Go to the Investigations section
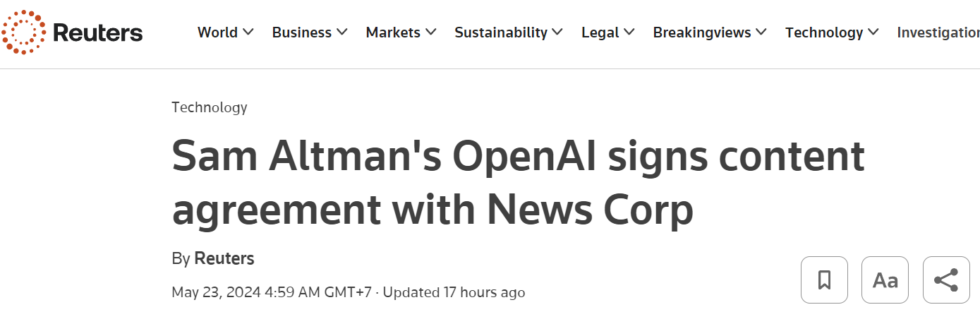 pos(938,32)
